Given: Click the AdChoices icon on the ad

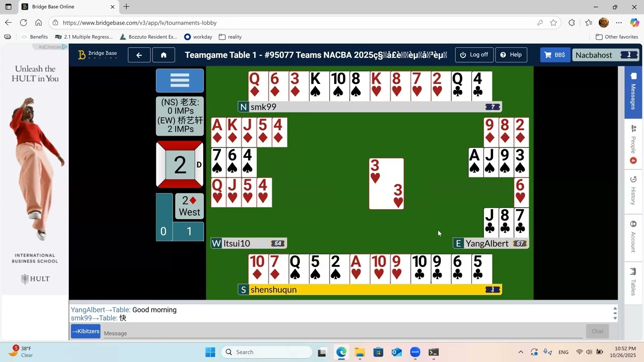Looking at the screenshot, I should coord(64,47).
